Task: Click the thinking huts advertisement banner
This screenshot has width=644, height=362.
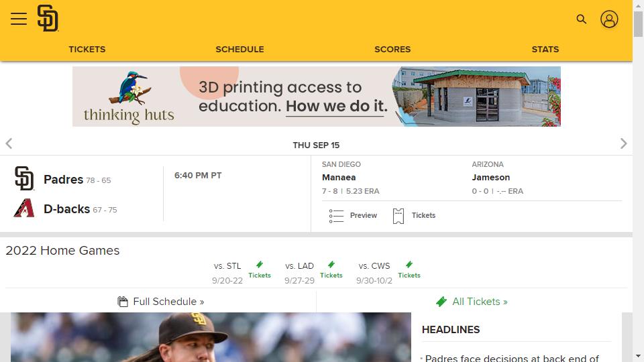Action: (x=317, y=97)
